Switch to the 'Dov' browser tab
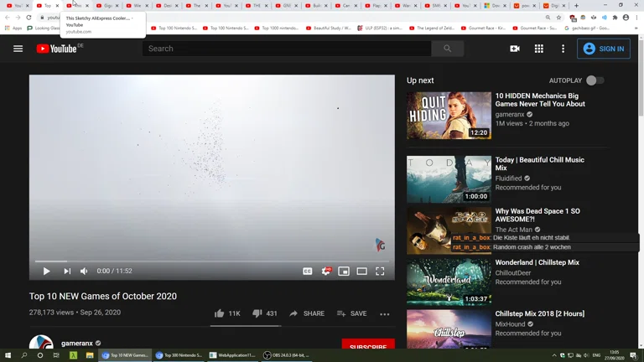 click(x=496, y=5)
